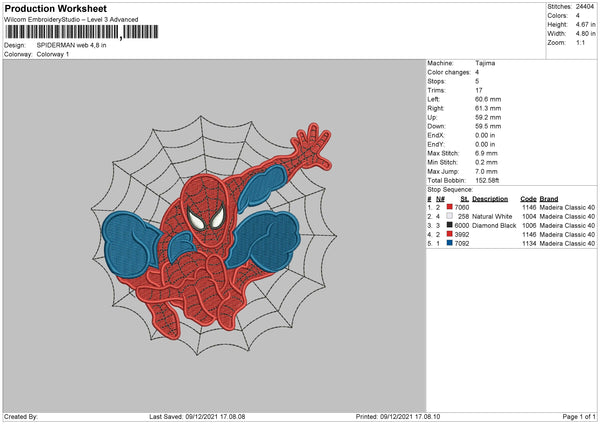Click 'Madeira Classic 40' in Natural White row
Image resolution: width=600 pixels, height=424 pixels.
(x=567, y=217)
